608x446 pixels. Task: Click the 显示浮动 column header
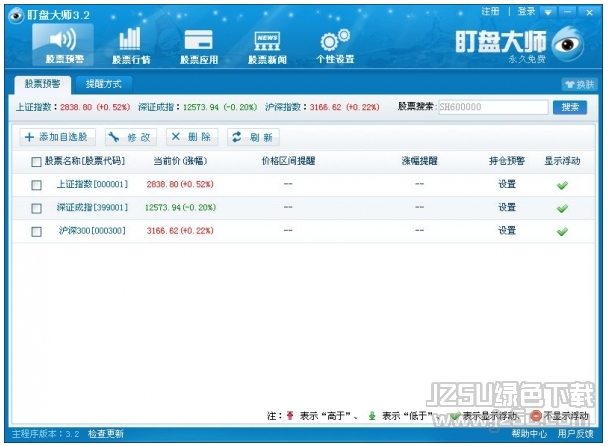click(x=562, y=161)
